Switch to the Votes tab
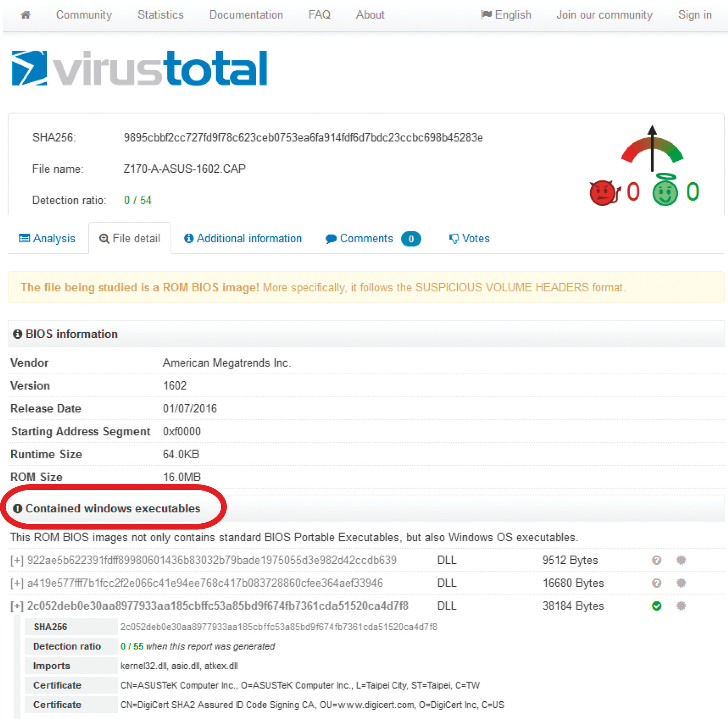This screenshot has width=728, height=719. coord(469,238)
